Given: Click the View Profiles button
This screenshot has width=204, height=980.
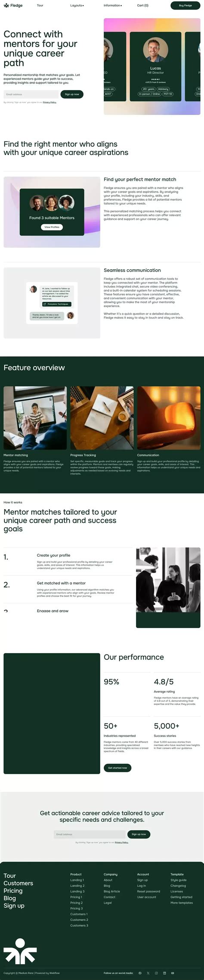Looking at the screenshot, I should (x=52, y=227).
